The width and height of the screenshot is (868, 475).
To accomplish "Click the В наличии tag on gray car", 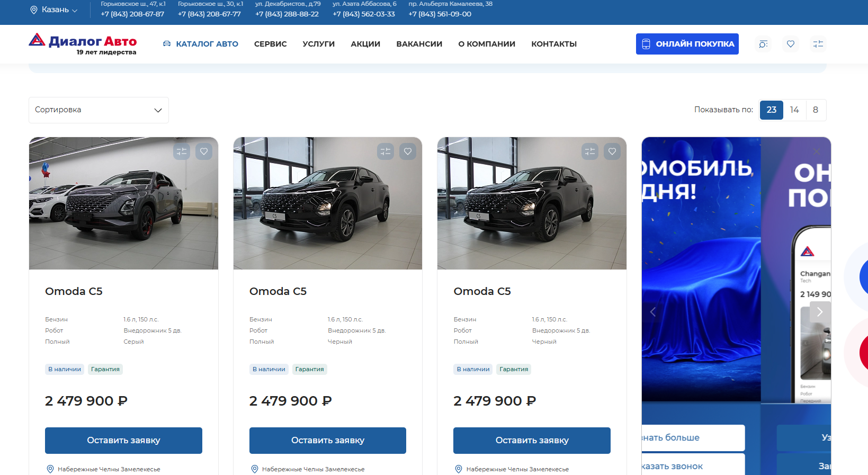I will [65, 369].
